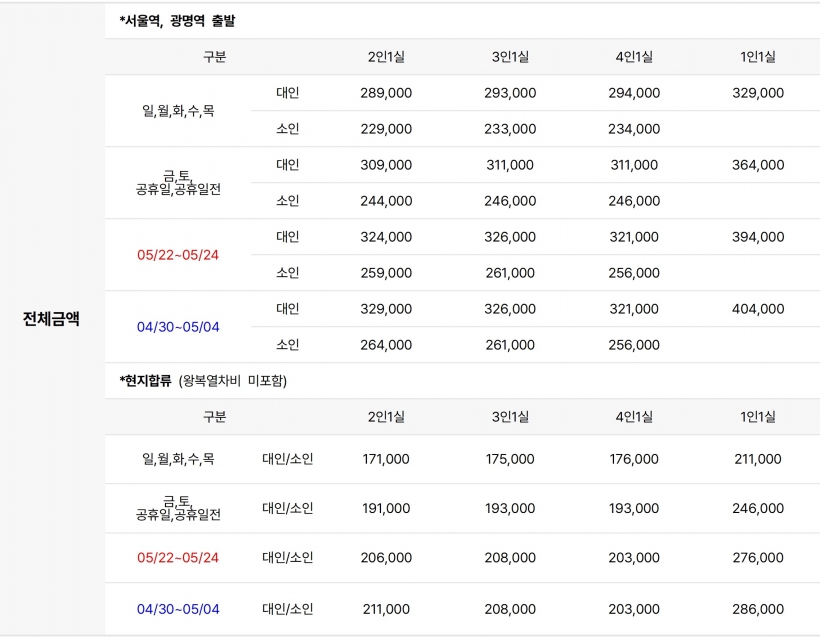Select the 286,000 price cell

758,608
